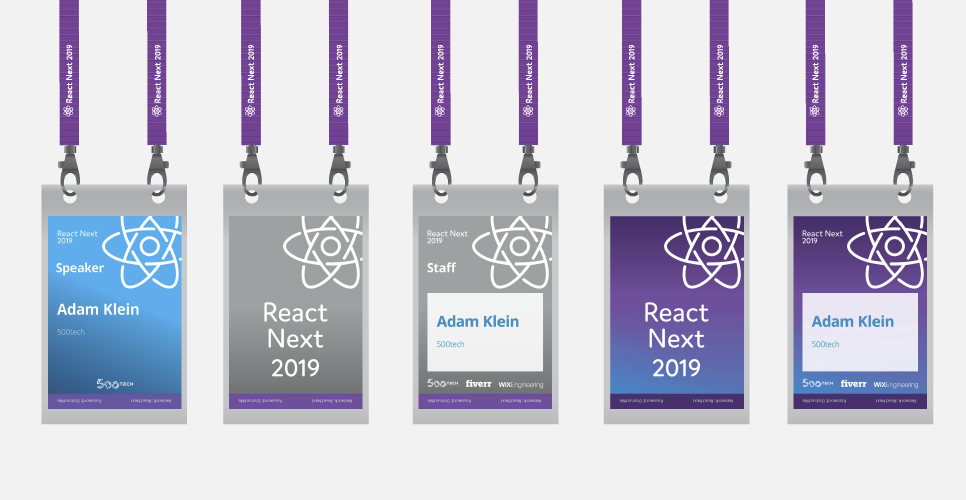
Task: Click the left lanyard strap of the Speaker badge
Action: (x=69, y=73)
